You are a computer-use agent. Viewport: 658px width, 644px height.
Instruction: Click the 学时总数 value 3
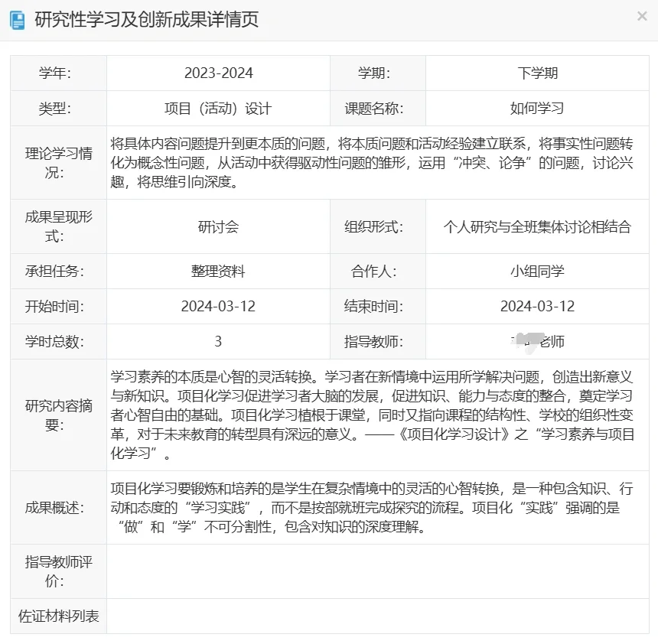(217, 342)
